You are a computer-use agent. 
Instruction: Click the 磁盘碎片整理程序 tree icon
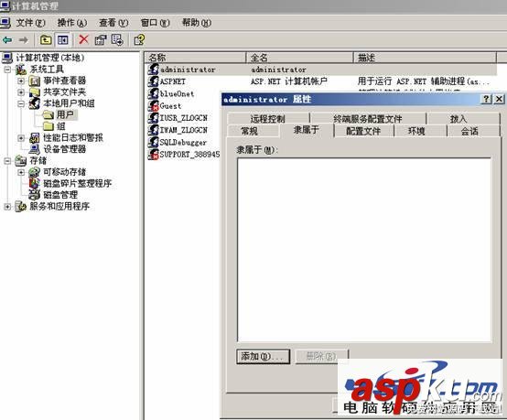pos(34,183)
